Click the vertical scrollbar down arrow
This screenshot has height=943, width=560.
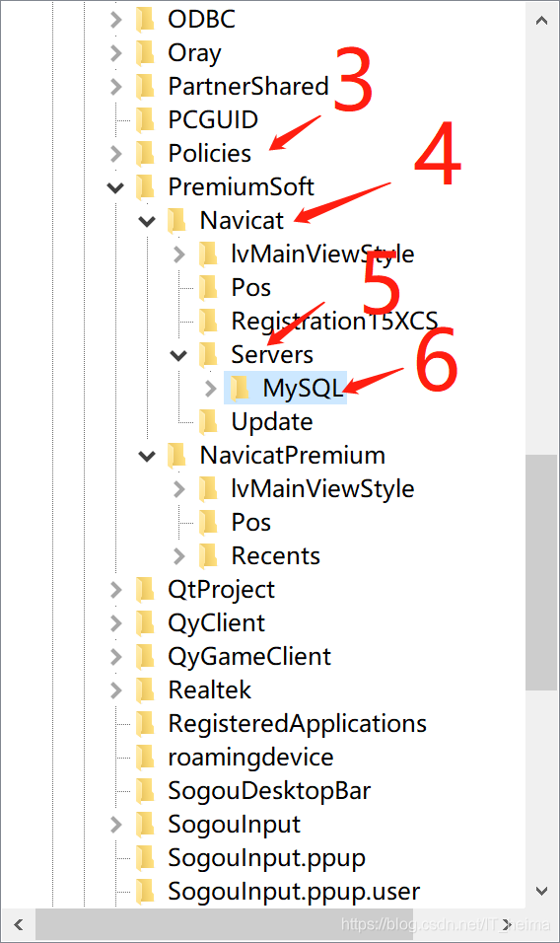(541, 891)
